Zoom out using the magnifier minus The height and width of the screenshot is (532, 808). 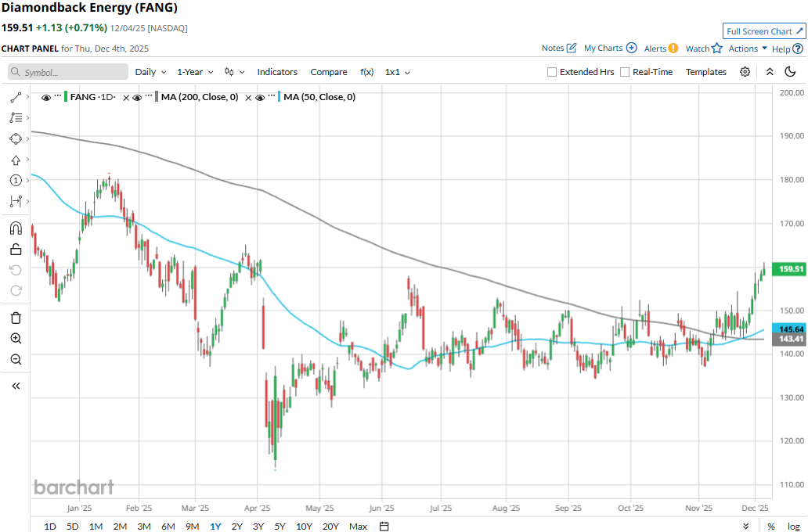16,359
